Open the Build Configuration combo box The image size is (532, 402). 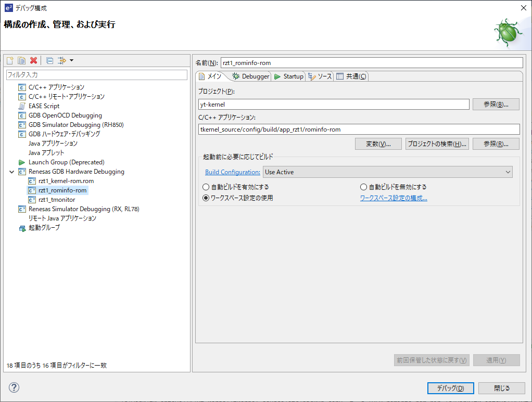click(387, 172)
